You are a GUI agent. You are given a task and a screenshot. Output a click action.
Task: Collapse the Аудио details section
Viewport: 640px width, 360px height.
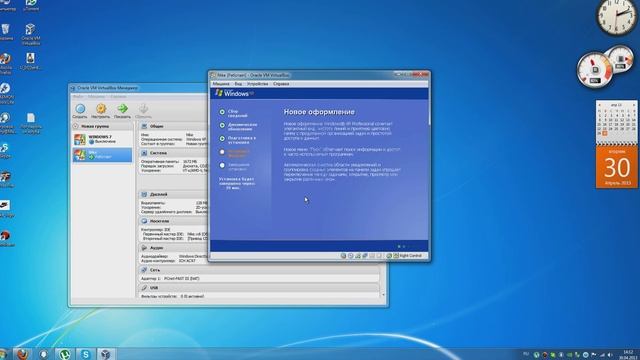coord(144,247)
